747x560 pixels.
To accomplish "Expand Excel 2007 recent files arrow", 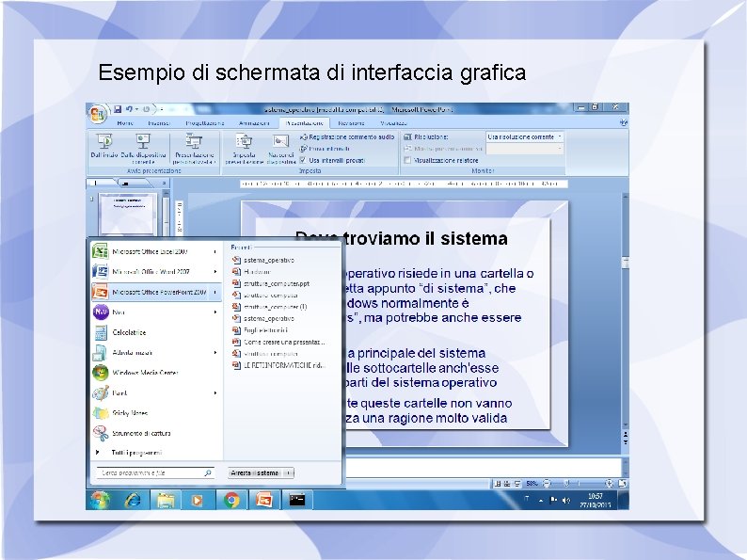I will [215, 251].
